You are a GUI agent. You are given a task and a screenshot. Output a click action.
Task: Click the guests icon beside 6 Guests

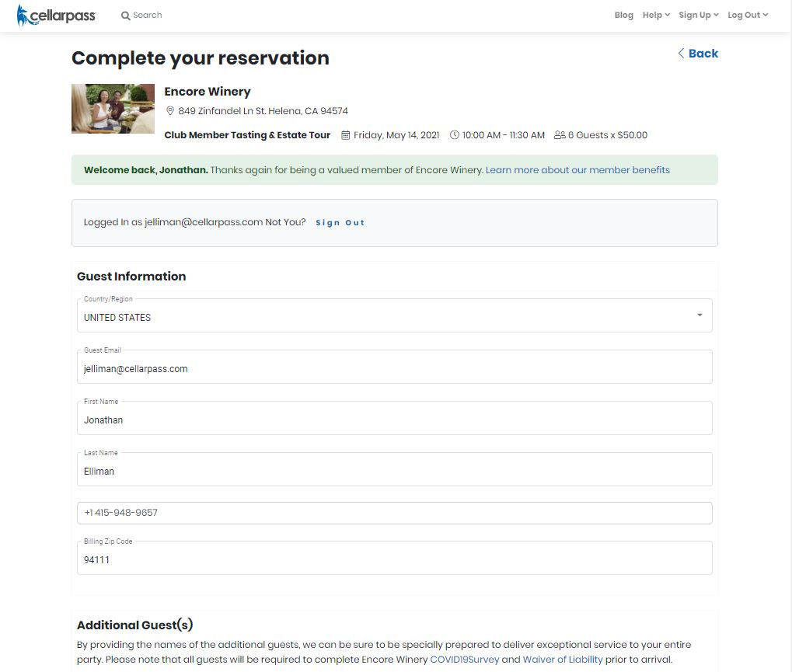click(560, 135)
